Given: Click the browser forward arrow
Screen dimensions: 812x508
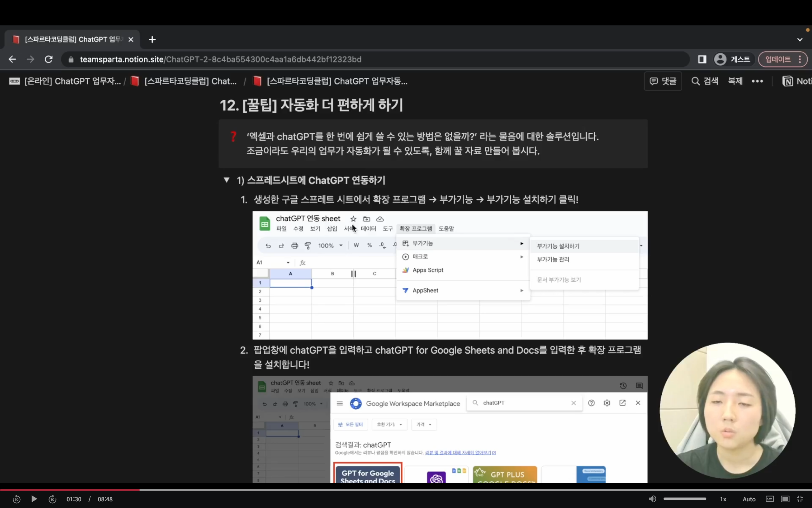Looking at the screenshot, I should tap(30, 59).
